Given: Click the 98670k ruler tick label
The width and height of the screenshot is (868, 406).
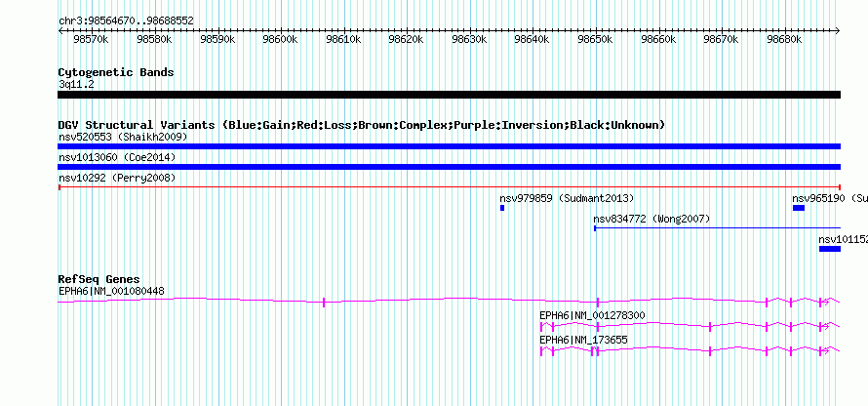Looking at the screenshot, I should [x=721, y=40].
